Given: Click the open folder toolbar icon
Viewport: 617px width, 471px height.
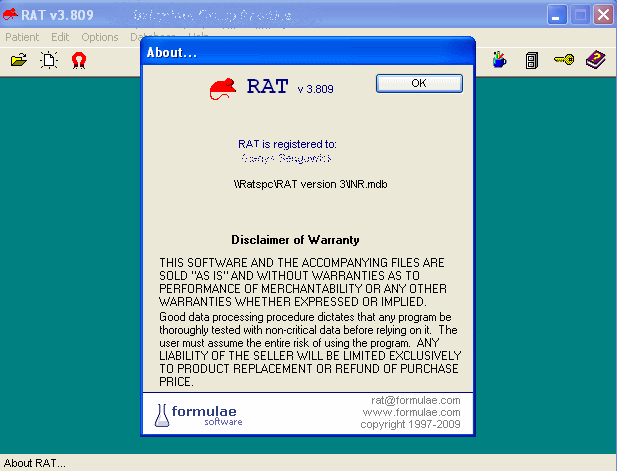Looking at the screenshot, I should (x=19, y=60).
